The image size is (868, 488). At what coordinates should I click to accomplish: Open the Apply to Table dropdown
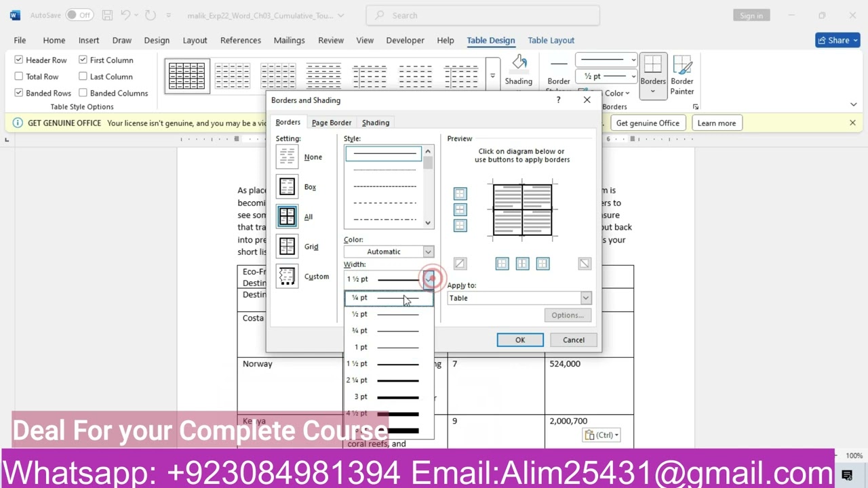pyautogui.click(x=519, y=298)
